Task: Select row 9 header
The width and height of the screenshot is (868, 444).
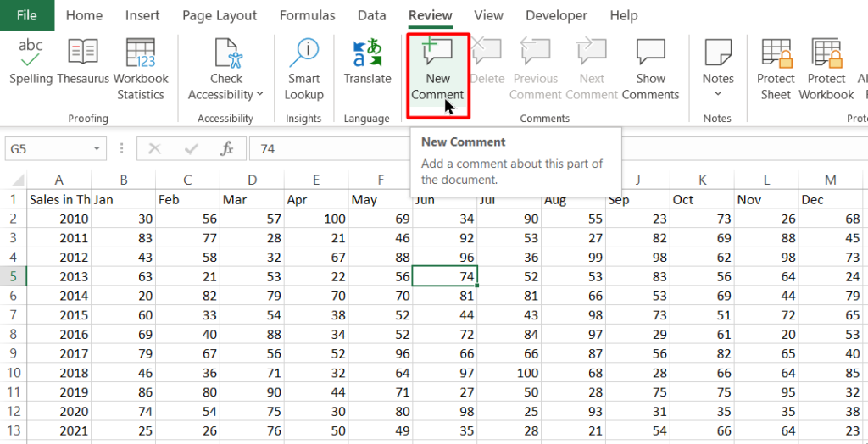Action: tap(14, 353)
